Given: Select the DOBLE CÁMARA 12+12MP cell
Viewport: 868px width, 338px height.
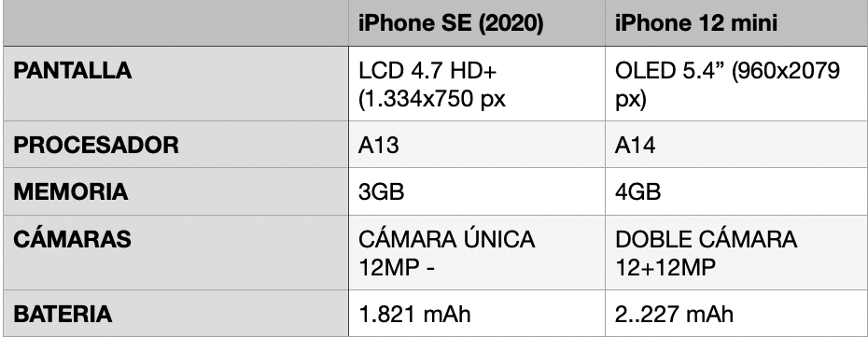Looking at the screenshot, I should [x=736, y=253].
